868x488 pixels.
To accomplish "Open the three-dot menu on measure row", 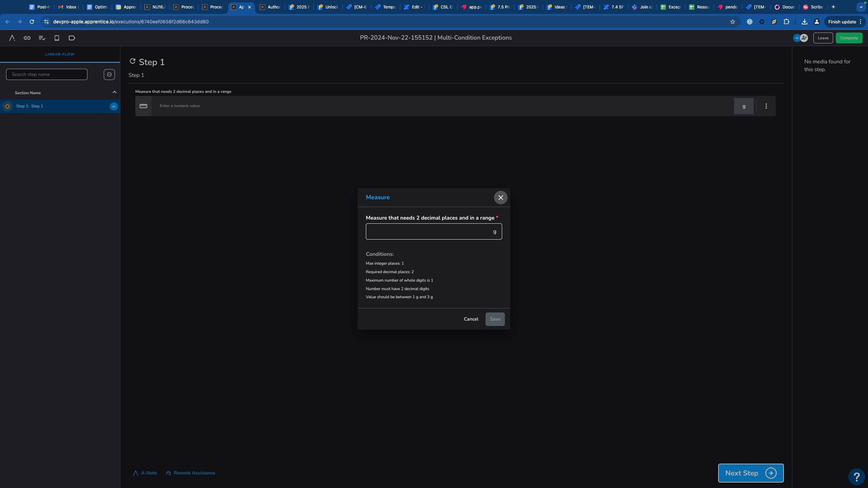I will pos(766,106).
